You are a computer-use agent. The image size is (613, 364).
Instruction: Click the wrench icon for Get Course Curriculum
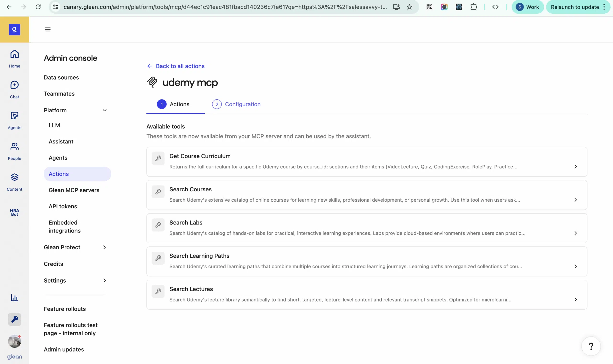click(x=158, y=159)
